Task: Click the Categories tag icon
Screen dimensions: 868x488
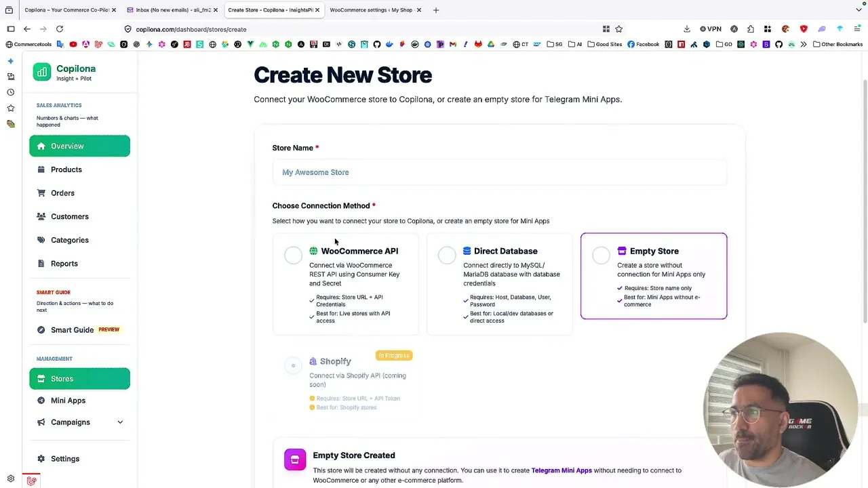Action: point(41,240)
